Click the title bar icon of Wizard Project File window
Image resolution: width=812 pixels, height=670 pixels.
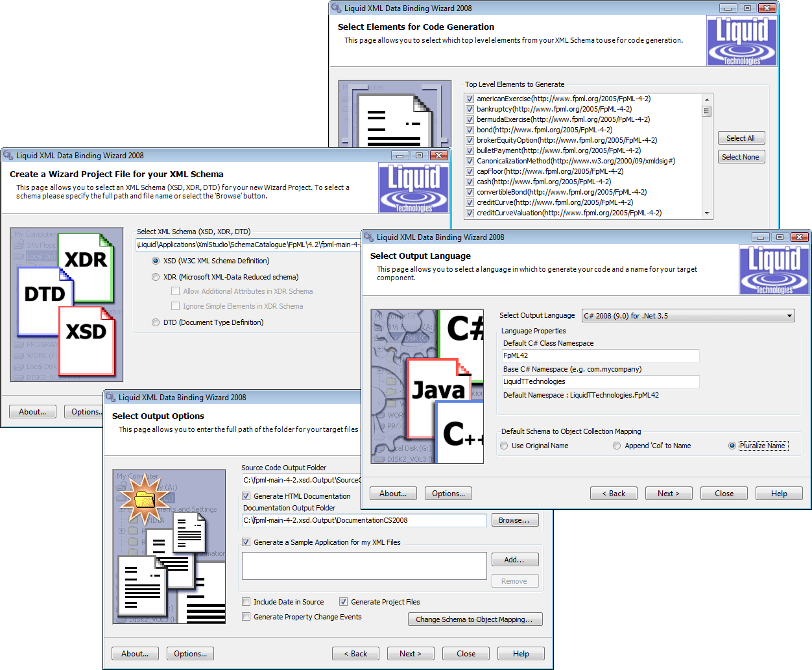coord(8,156)
